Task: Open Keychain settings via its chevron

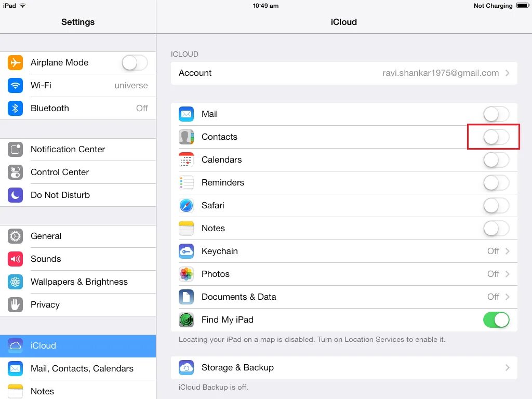Action: pyautogui.click(x=508, y=251)
